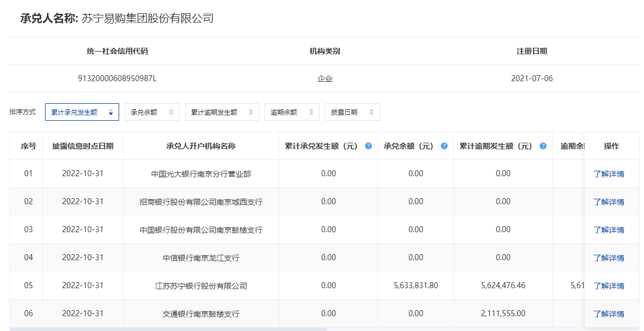Image resolution: width=644 pixels, height=331 pixels.
Task: Open 了解详情 for 中信银行南京龙江支行
Action: point(609,257)
